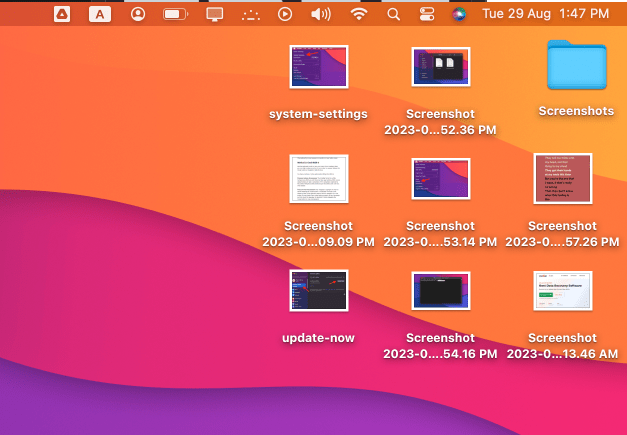Select screenshot ending in 54.16 PM

click(440, 292)
